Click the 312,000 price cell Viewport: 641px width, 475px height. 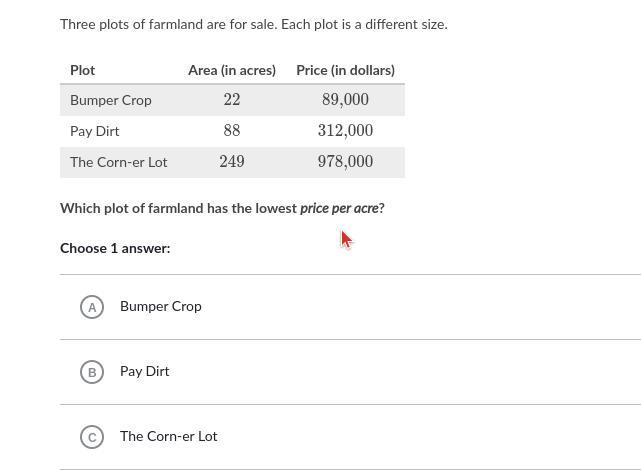[345, 131]
